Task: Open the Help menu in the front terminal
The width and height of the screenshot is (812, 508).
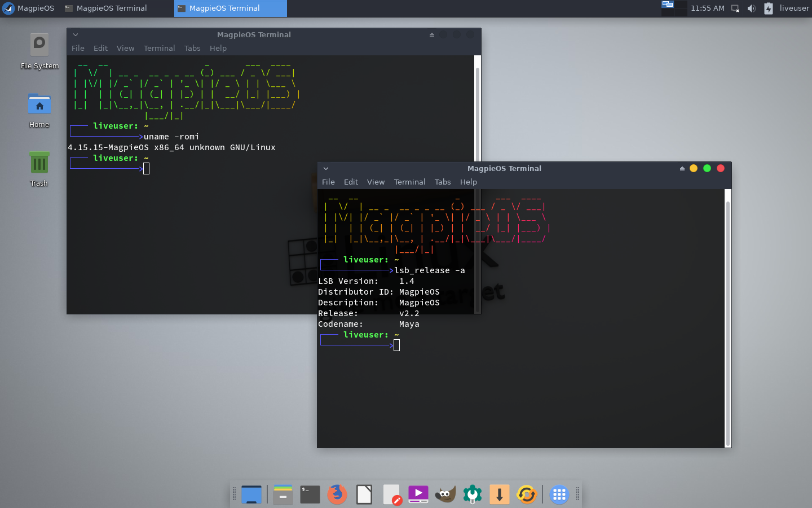Action: (x=468, y=182)
